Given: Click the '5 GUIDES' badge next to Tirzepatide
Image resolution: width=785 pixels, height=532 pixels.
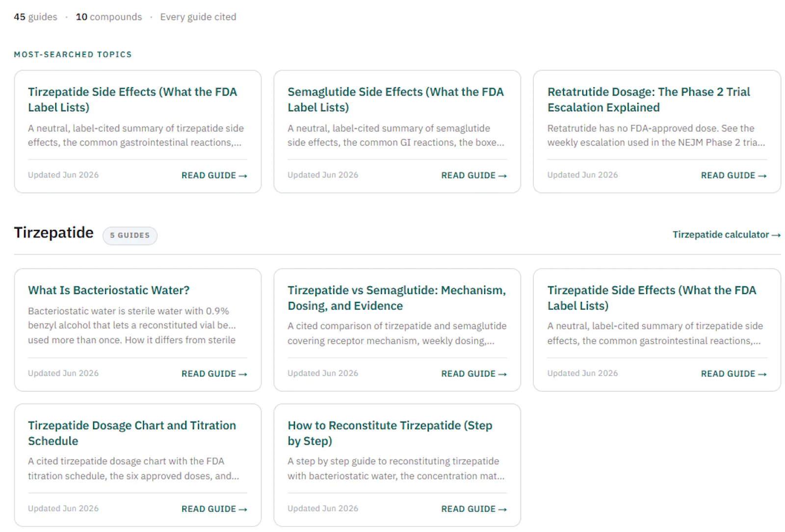Looking at the screenshot, I should point(130,235).
